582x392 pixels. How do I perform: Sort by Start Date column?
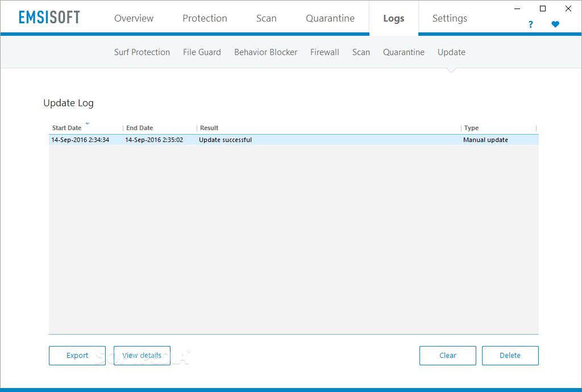[67, 128]
